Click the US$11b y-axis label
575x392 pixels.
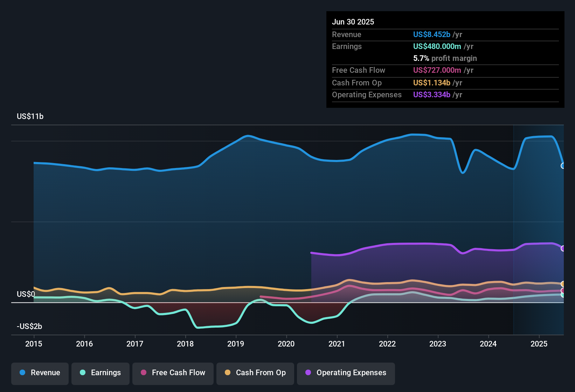click(30, 116)
